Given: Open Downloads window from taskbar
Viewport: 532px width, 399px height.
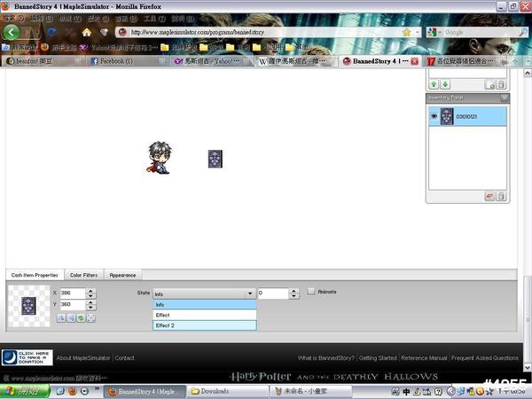Looking at the screenshot, I should (x=228, y=391).
